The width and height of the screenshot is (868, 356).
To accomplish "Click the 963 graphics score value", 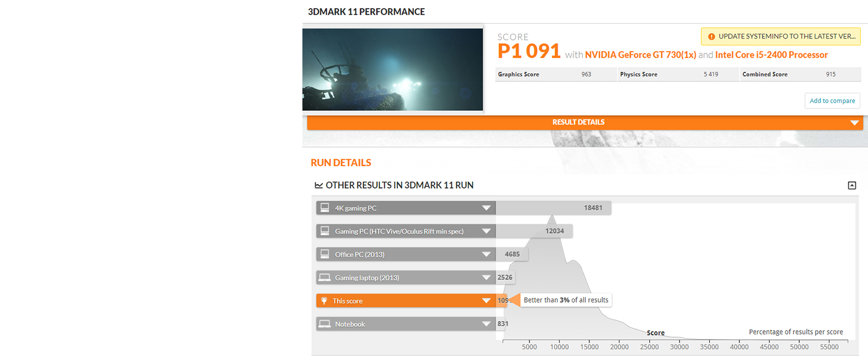I will 586,74.
